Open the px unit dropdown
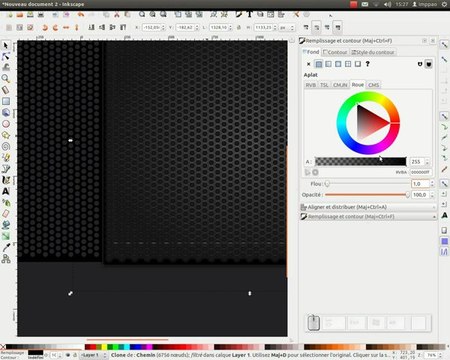This screenshot has height=360, width=450. [287, 27]
